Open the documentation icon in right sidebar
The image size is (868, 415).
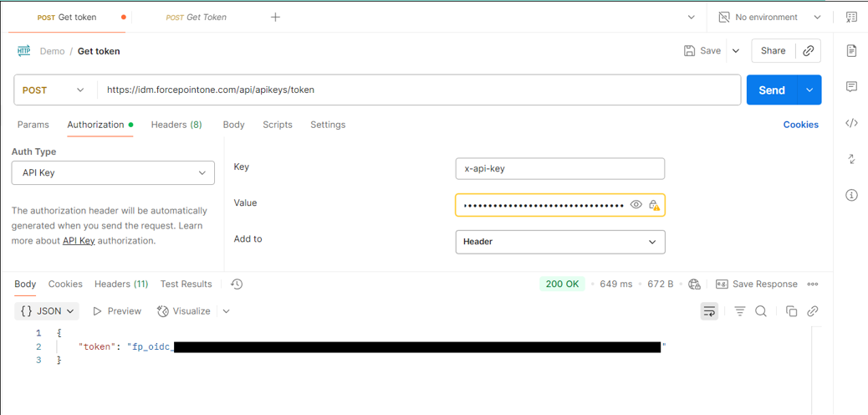coord(851,51)
